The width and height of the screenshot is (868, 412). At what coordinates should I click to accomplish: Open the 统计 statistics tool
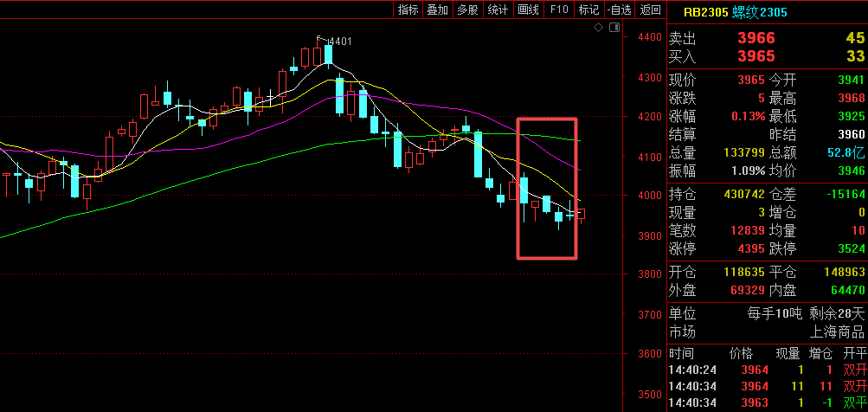tap(498, 10)
